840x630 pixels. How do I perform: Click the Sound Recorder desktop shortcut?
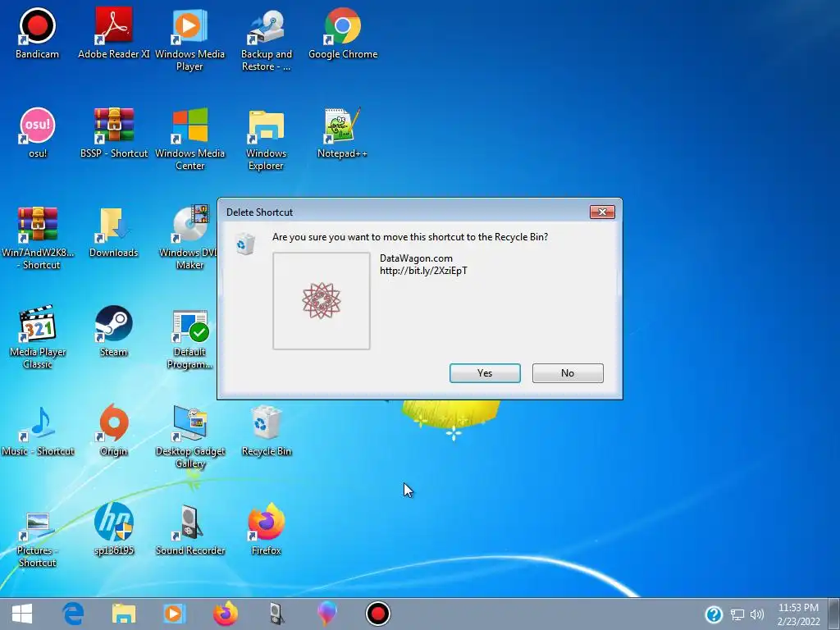[190, 530]
